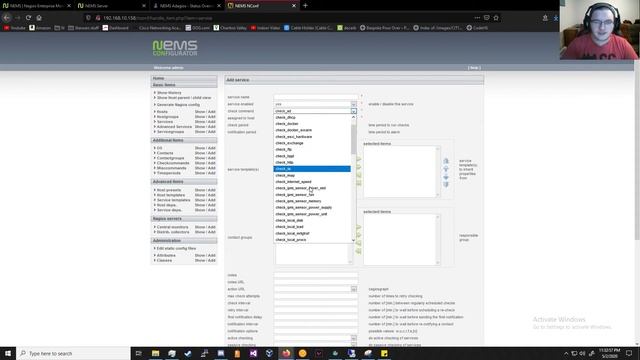This screenshot has width=640, height=360.
Task: Choose check_internet_speed in the dropdown list
Action: coord(312,182)
